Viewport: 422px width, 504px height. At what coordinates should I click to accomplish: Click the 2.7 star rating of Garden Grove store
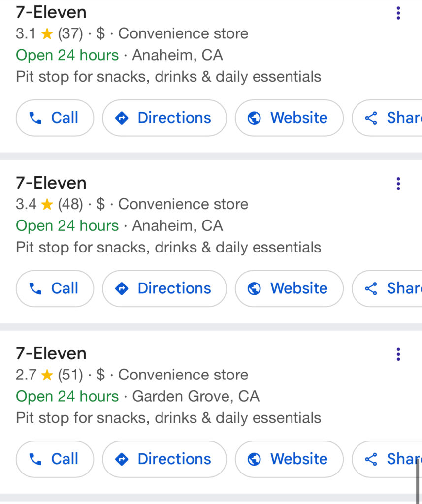[x=34, y=375]
